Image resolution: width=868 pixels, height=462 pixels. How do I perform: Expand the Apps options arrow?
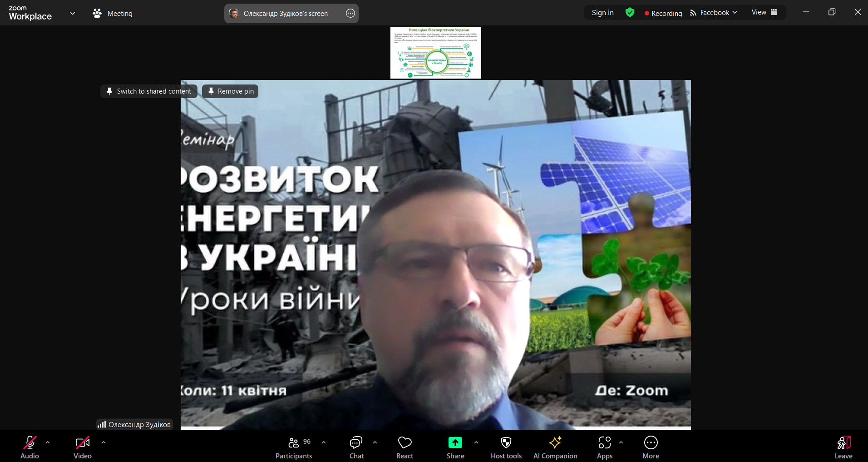pyautogui.click(x=621, y=442)
